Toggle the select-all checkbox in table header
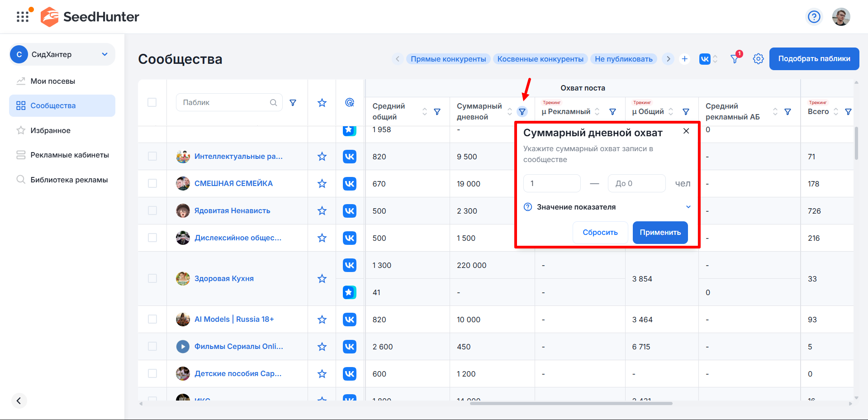The image size is (868, 420). tap(152, 103)
